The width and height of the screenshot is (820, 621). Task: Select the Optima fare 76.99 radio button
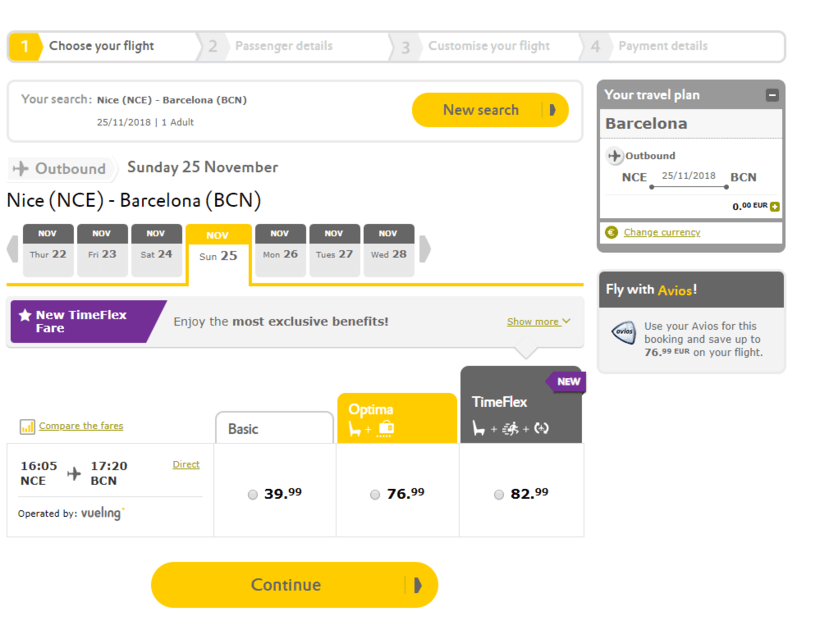click(x=375, y=494)
